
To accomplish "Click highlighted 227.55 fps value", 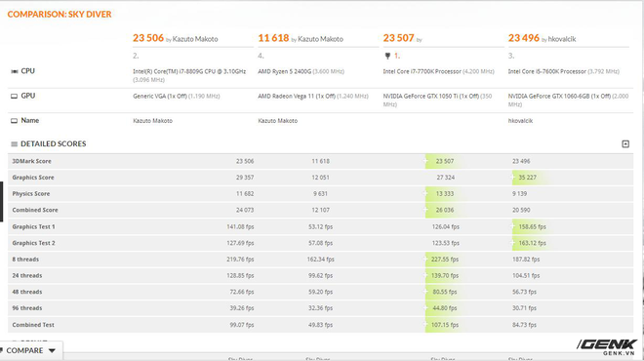I will tap(445, 260).
